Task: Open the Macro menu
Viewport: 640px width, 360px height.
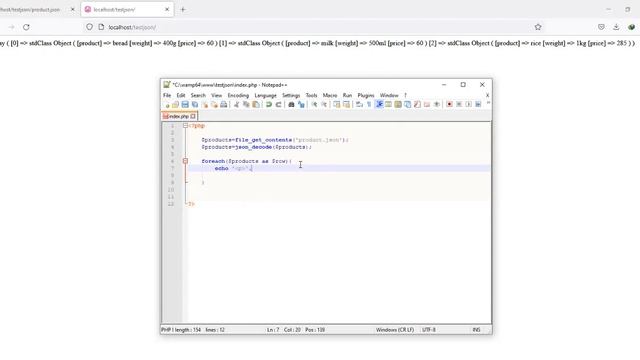Action: point(330,95)
